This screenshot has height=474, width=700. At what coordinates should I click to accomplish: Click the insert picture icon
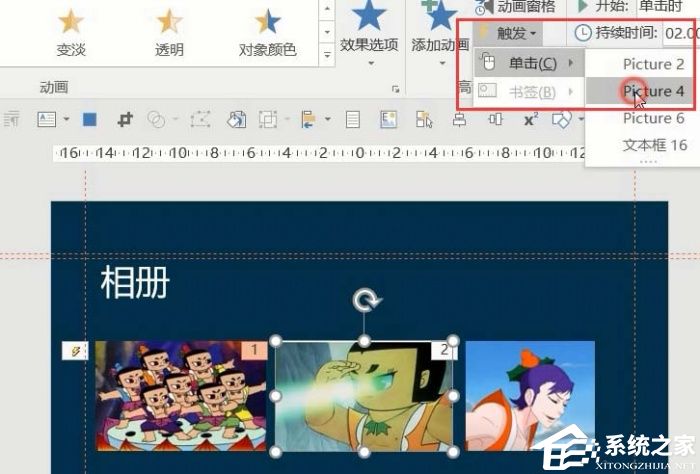(x=389, y=120)
